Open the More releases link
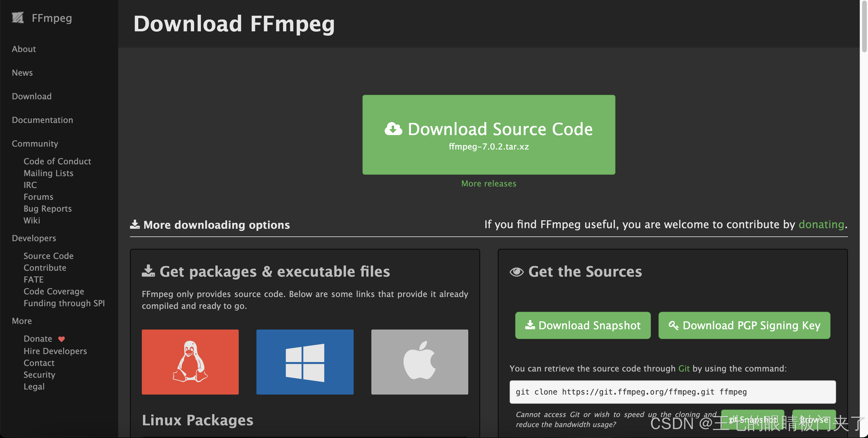This screenshot has height=438, width=868. point(489,184)
